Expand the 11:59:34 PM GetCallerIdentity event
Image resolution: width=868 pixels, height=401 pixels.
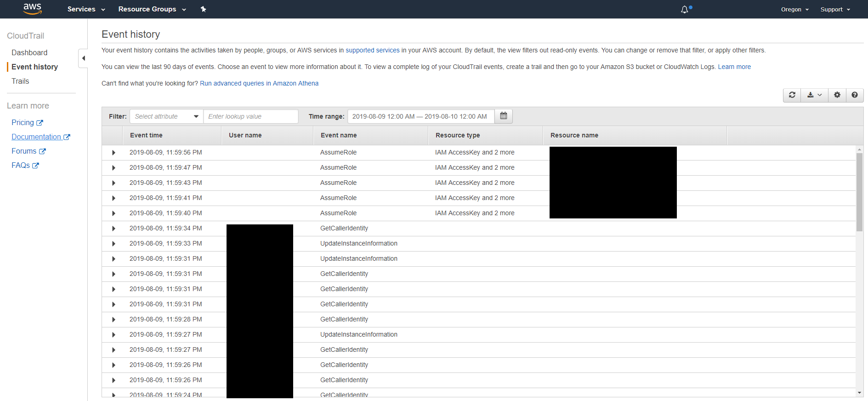pyautogui.click(x=113, y=229)
